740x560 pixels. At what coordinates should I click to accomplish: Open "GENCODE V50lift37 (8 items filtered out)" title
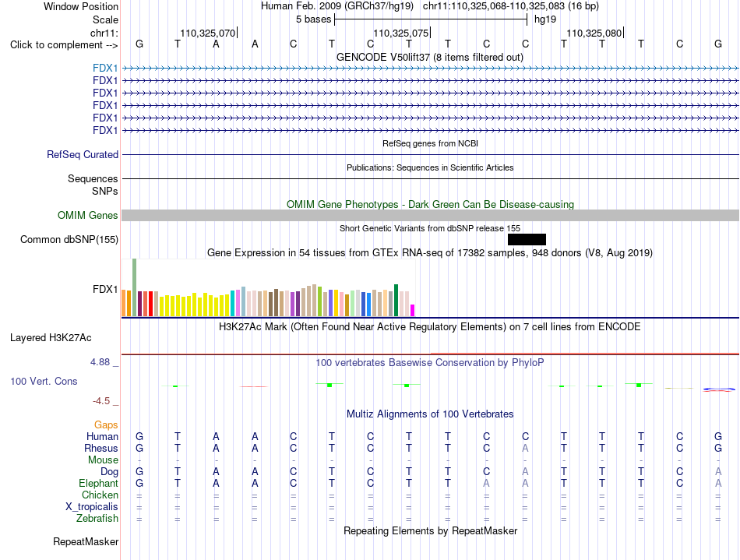pos(430,58)
